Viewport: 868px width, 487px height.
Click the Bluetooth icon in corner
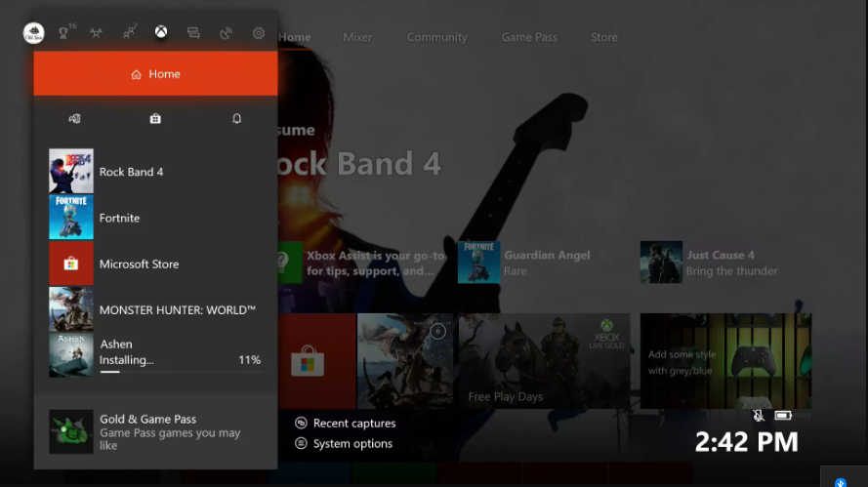(x=841, y=482)
